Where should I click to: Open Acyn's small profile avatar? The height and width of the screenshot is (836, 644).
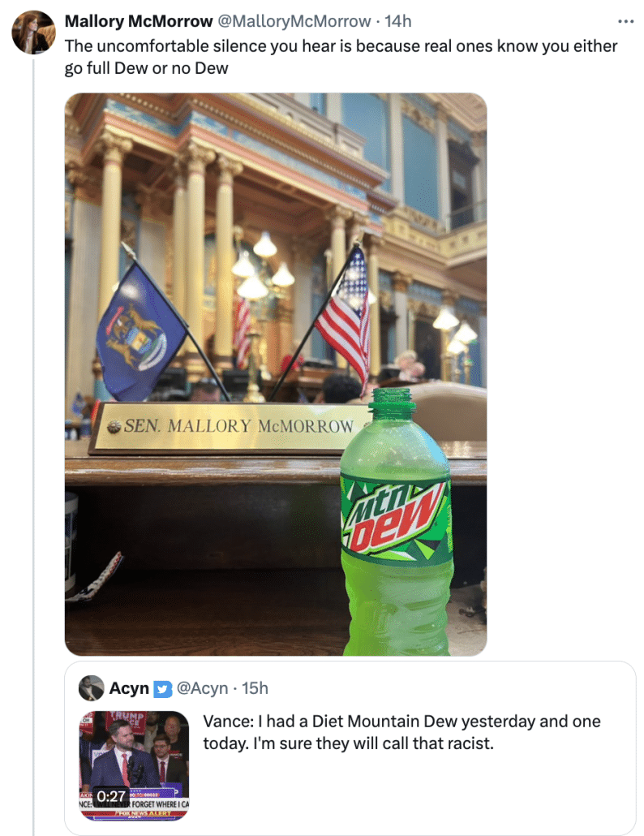pos(91,687)
